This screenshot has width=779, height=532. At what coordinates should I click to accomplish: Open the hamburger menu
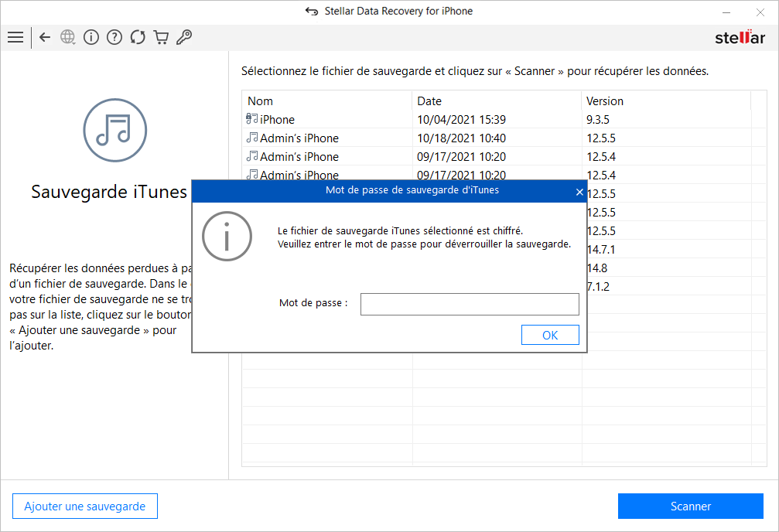click(x=15, y=37)
